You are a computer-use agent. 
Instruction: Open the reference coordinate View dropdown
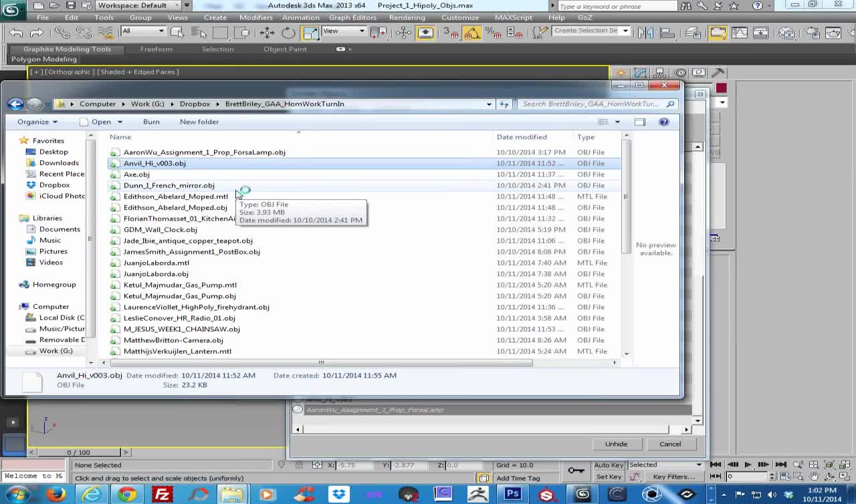coord(343,31)
